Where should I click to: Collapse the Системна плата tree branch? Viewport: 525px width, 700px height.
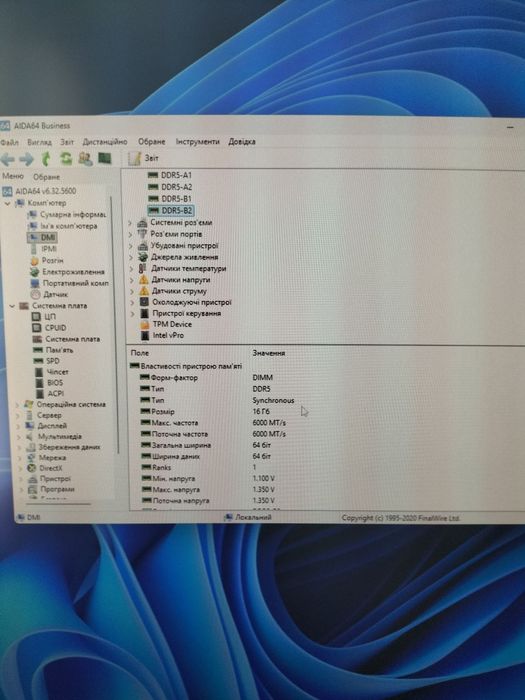click(12, 306)
